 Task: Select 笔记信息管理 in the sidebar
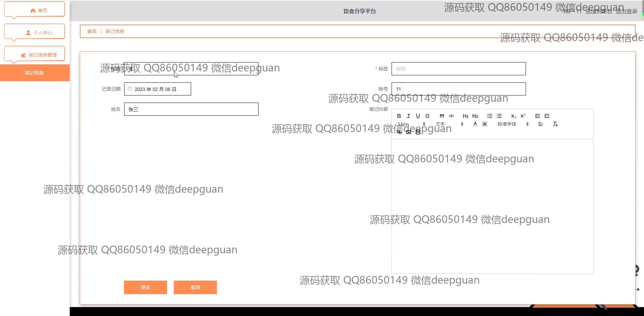coord(34,55)
